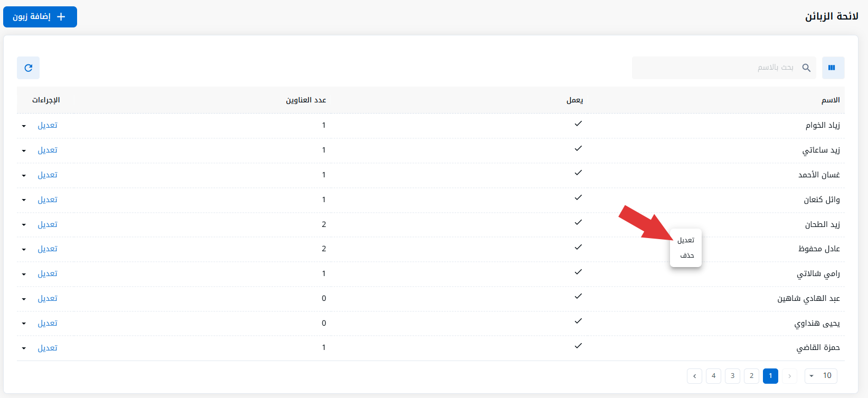Click تعديل link for زيد ساعاتي

(x=48, y=150)
